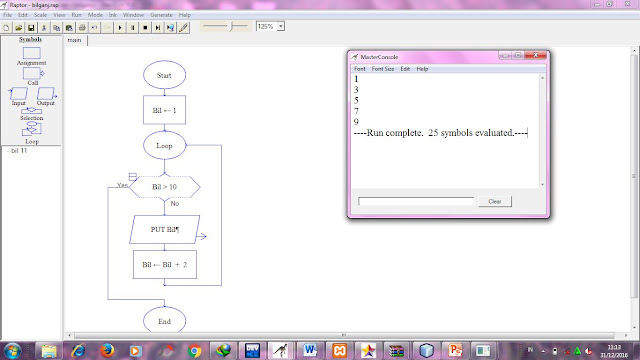Cut selection using scissors toolbar icon
Image resolution: width=640 pixels, height=360 pixels.
click(x=44, y=28)
